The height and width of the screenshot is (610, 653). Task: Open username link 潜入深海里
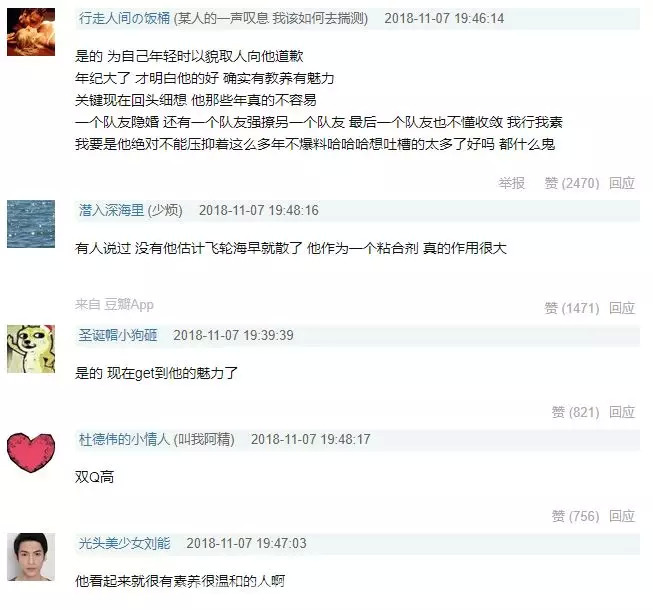click(111, 210)
